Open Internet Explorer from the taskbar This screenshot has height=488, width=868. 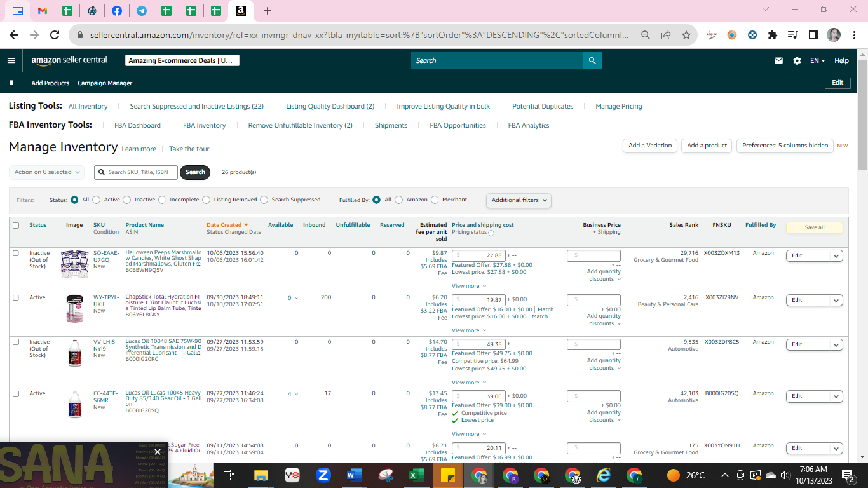tap(603, 475)
